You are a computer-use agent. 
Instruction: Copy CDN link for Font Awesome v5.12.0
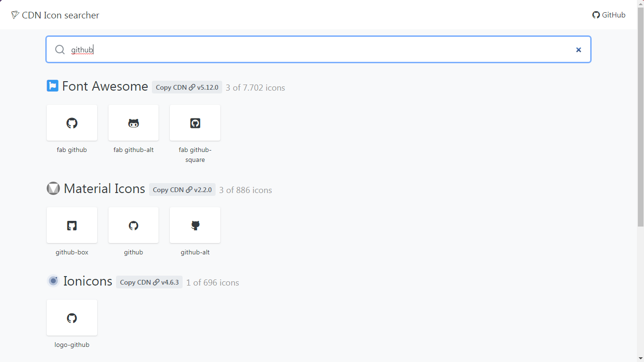tap(187, 87)
